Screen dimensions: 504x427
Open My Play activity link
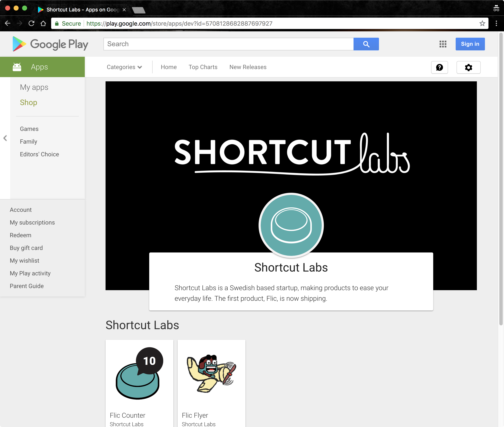tap(30, 273)
